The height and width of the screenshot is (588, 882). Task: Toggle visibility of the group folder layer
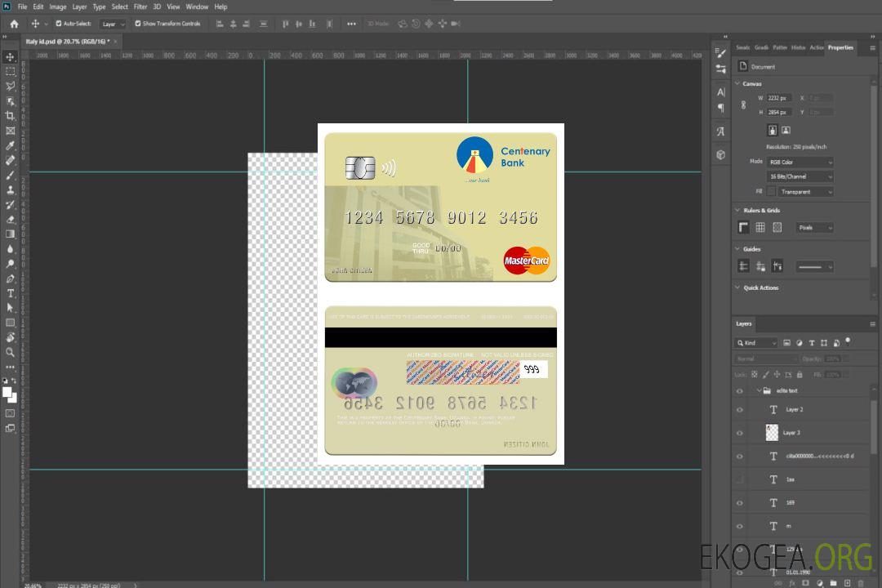[x=740, y=391]
